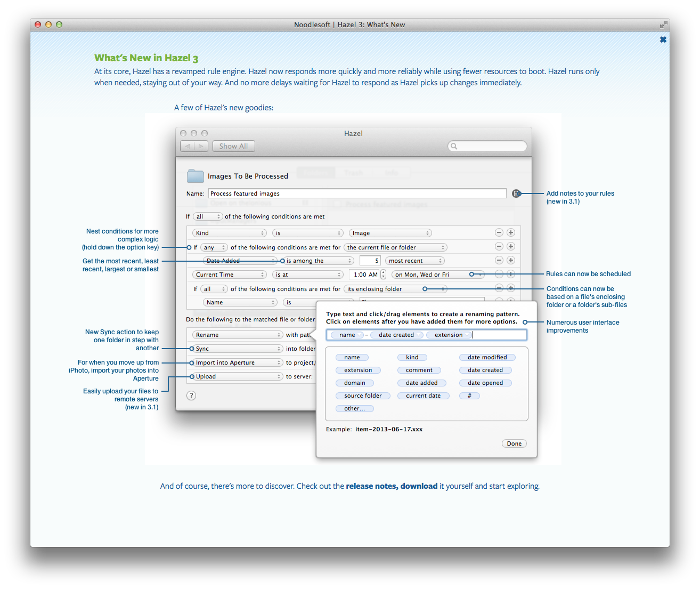Click 'date created' token inside the pattern field

point(397,335)
